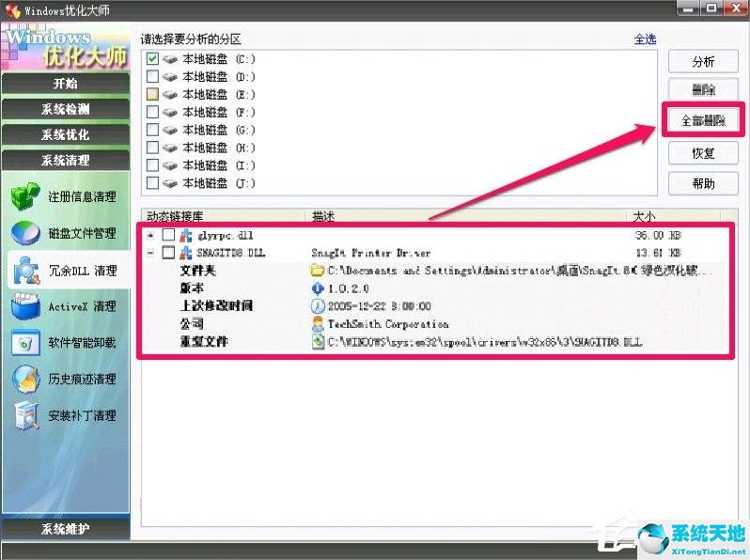
Task: Select the size value '36.00 KB'
Action: 658,235
